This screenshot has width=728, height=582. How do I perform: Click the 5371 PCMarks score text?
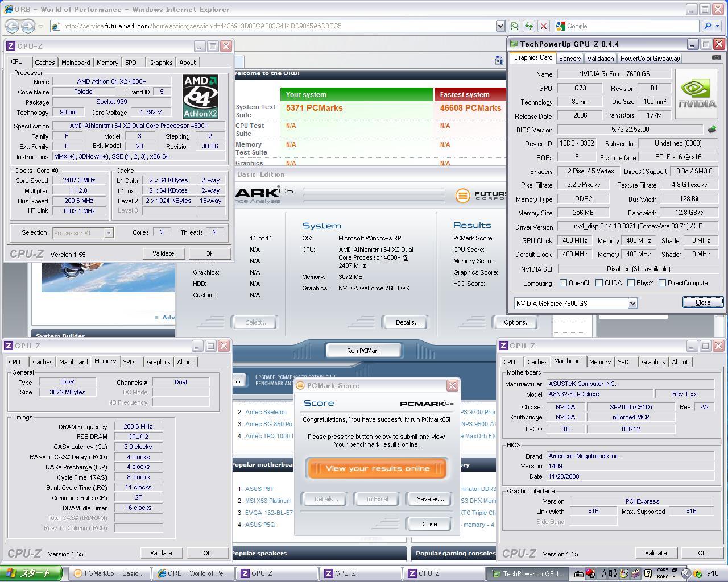[x=314, y=108]
